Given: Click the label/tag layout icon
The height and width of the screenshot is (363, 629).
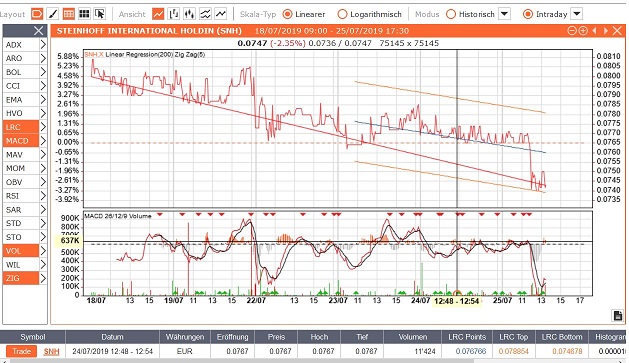Looking at the screenshot, I should (37, 14).
